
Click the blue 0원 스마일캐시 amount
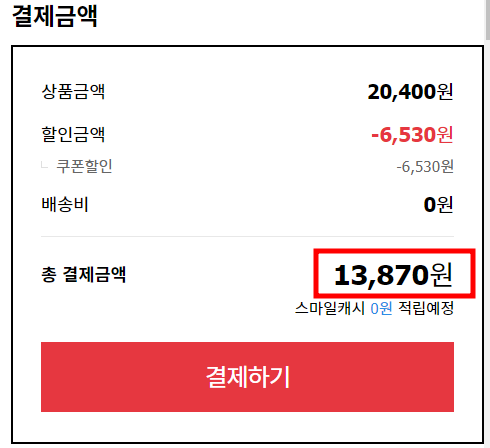coord(381,308)
